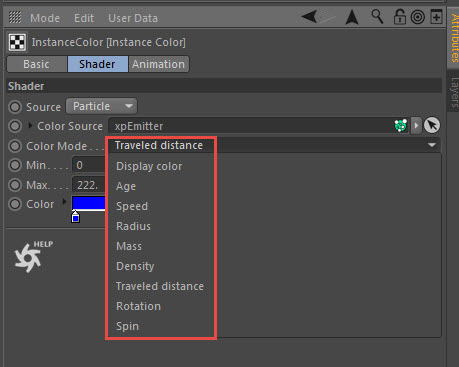Toggle the padlock lock icon
Viewport: 459px width, 367px height.
399,17
